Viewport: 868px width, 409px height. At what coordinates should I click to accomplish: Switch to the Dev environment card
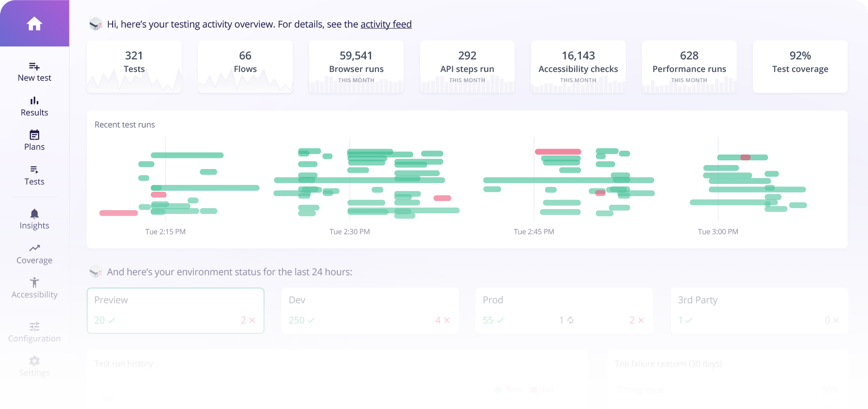click(x=369, y=310)
